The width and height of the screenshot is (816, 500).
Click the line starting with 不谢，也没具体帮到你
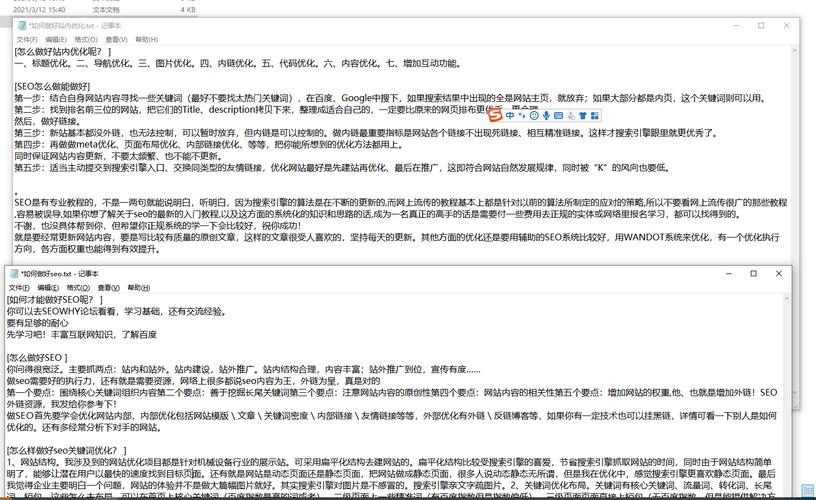158,226
